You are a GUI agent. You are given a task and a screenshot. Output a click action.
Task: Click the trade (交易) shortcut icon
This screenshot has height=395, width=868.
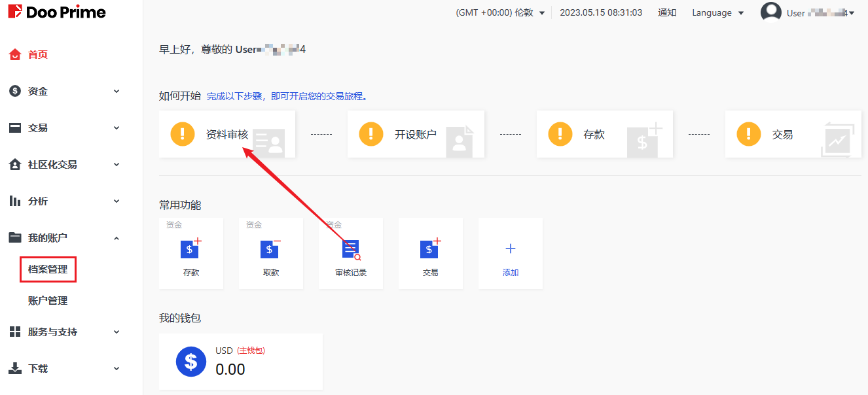click(x=430, y=249)
